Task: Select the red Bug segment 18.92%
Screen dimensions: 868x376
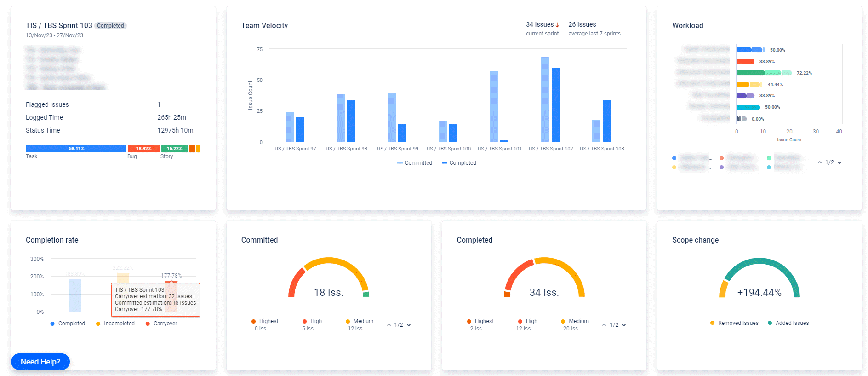Action: tap(143, 149)
